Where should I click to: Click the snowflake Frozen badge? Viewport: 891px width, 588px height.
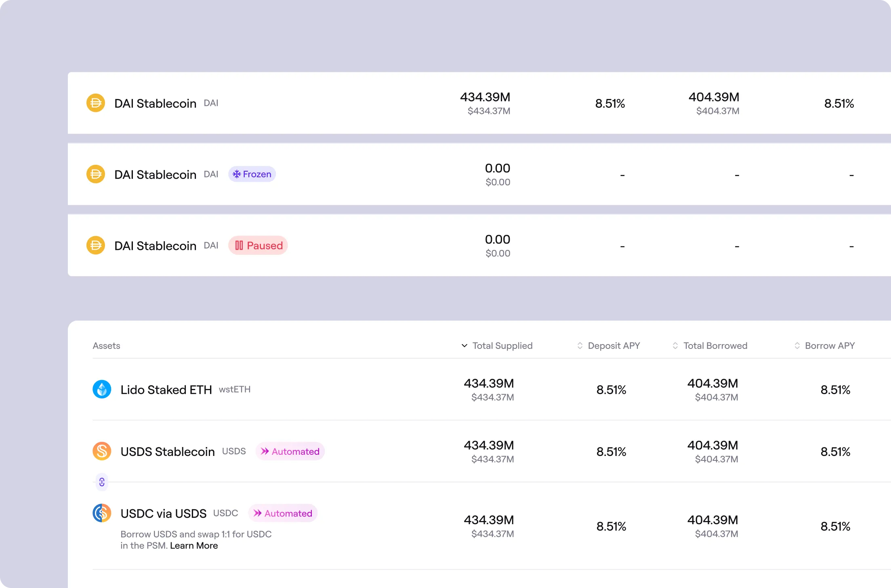click(x=252, y=174)
